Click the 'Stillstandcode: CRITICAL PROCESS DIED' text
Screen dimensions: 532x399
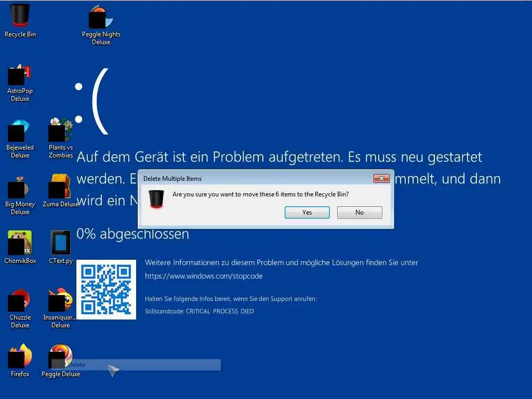coord(199,312)
